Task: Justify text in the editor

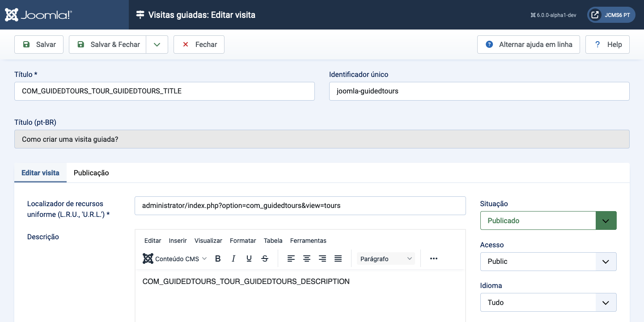Action: click(x=338, y=258)
